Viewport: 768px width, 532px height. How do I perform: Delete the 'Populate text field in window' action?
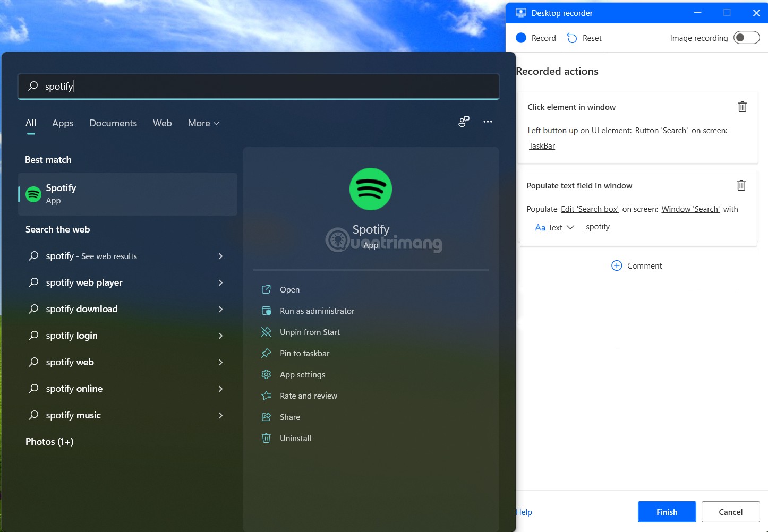pyautogui.click(x=741, y=185)
